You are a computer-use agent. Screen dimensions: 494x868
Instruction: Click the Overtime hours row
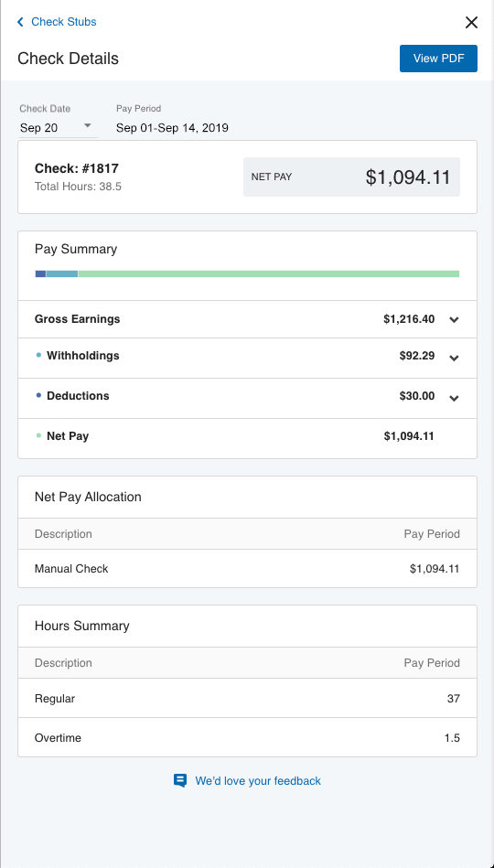click(248, 737)
